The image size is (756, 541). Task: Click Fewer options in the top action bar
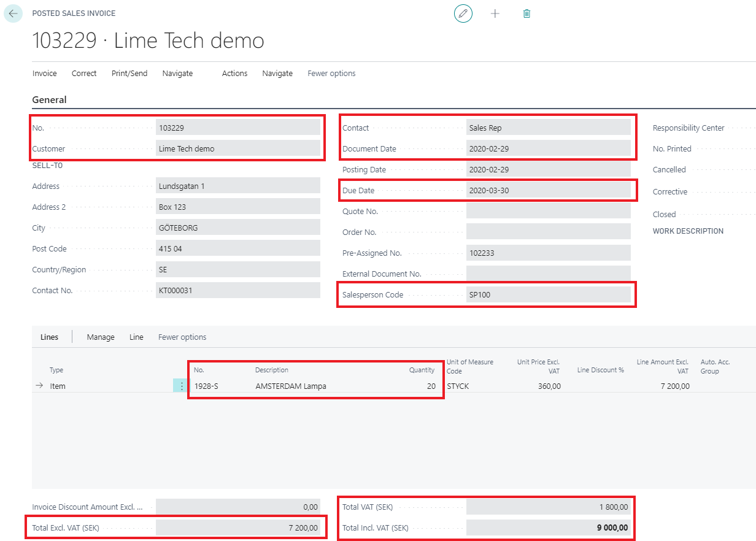[331, 74]
